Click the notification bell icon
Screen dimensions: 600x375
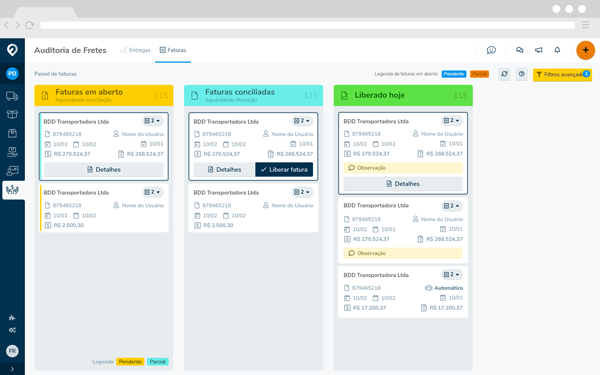point(557,50)
